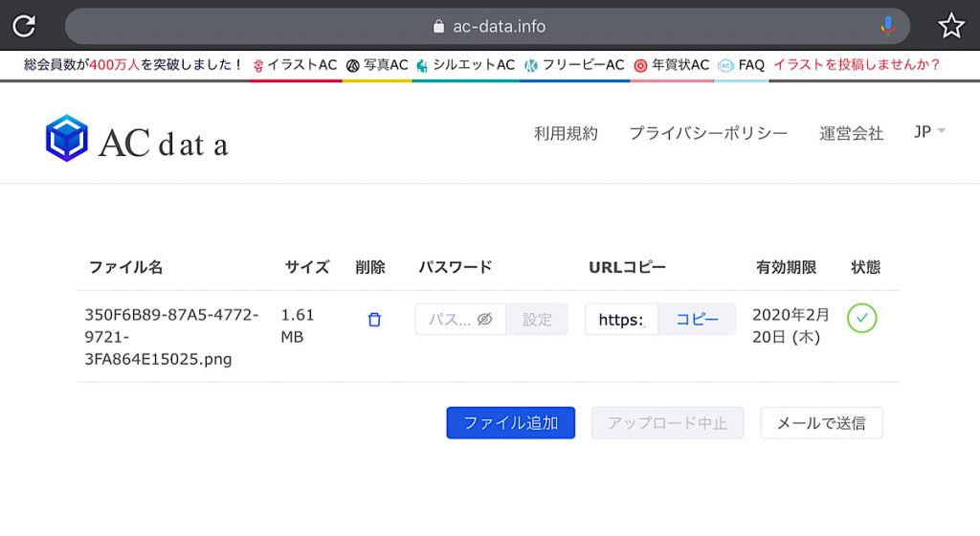Viewport: 980px width, 536px height.
Task: Click the AC data cube logo
Action: point(66,138)
